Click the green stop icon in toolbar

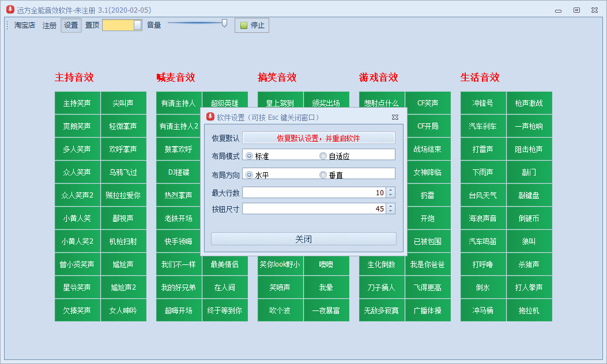pos(244,25)
